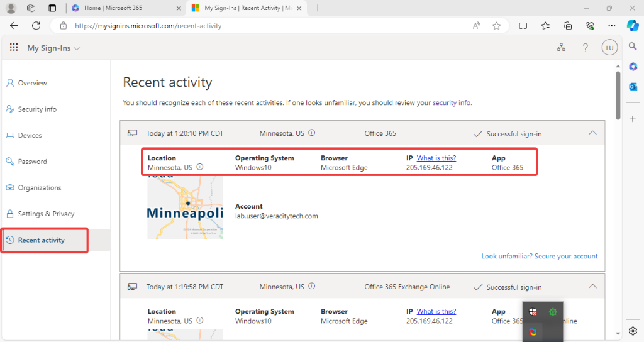Collapse the 1:19:58 PM sign-in entry
The image size is (644, 342).
592,287
